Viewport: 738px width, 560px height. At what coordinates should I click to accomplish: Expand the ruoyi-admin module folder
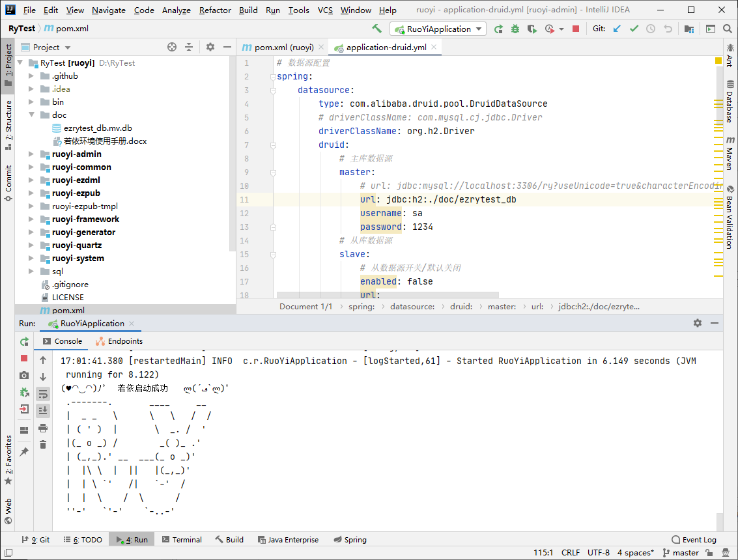(x=31, y=154)
